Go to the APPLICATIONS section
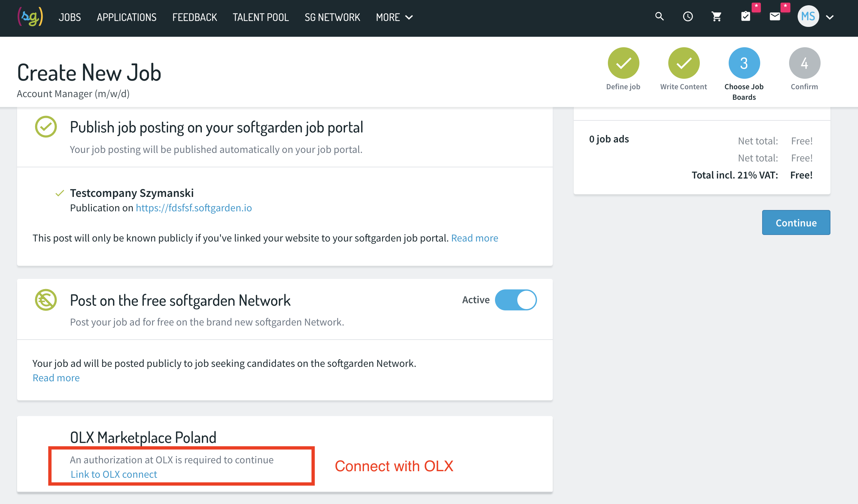This screenshot has width=858, height=504. [126, 17]
